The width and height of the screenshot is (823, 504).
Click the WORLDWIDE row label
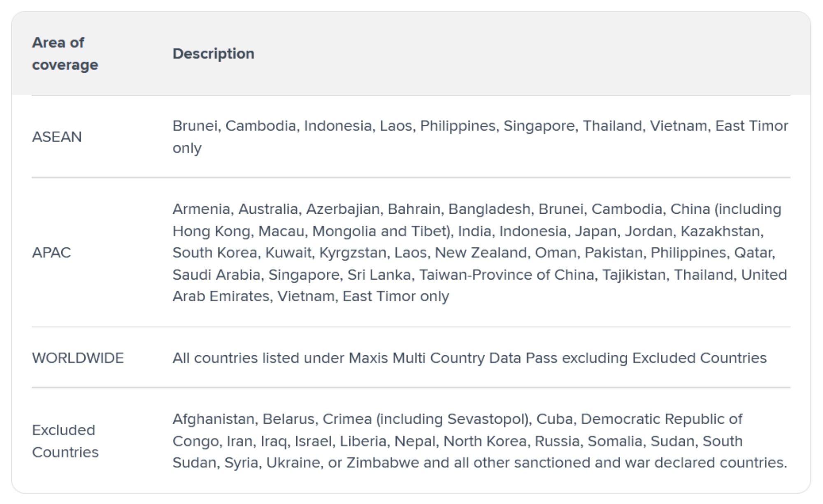coord(78,358)
